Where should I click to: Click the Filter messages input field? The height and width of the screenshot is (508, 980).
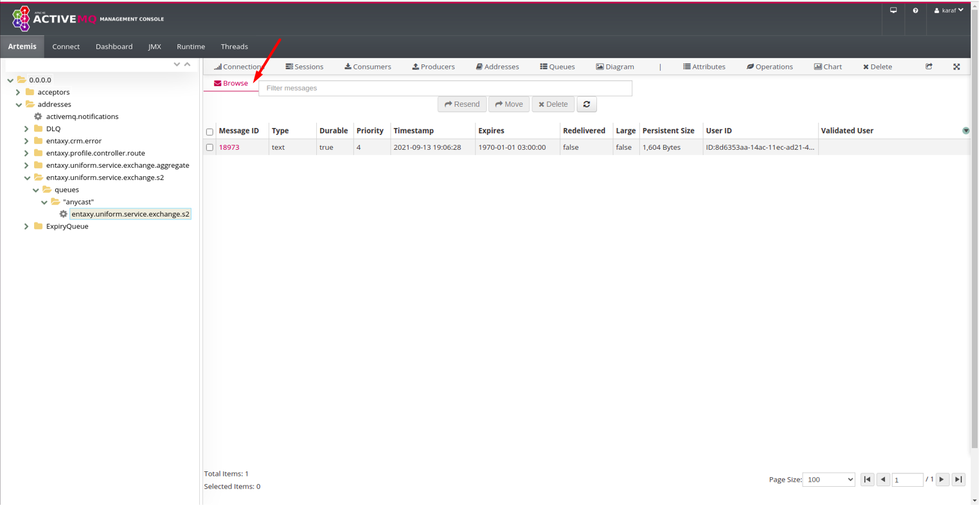tap(445, 88)
